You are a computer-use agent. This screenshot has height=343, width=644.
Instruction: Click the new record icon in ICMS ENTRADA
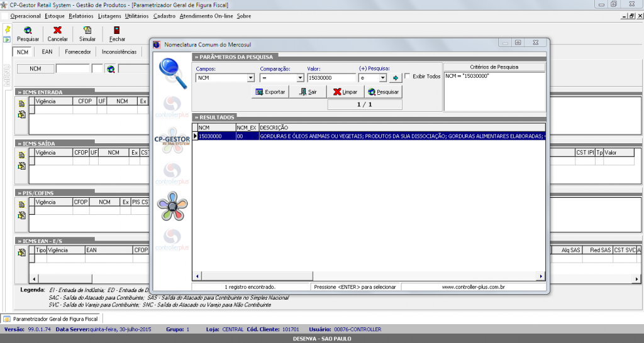pyautogui.click(x=22, y=104)
